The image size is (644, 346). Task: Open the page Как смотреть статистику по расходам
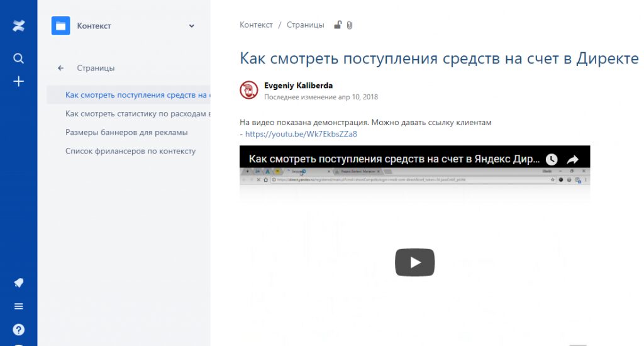pos(137,114)
